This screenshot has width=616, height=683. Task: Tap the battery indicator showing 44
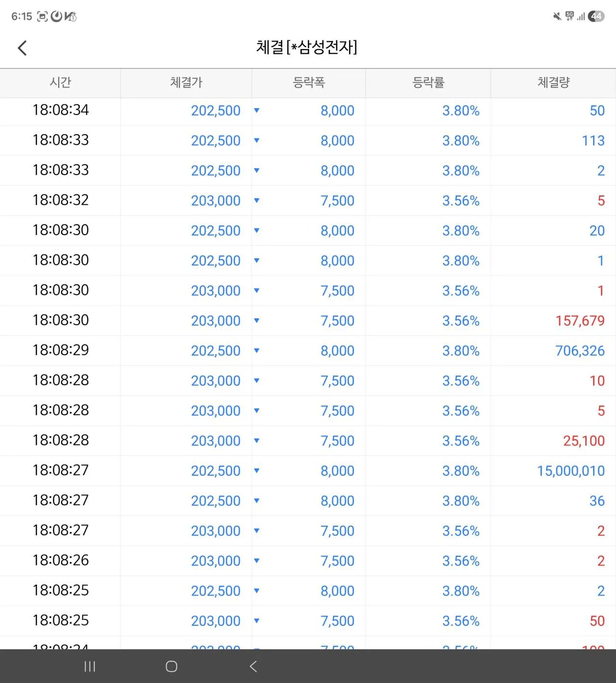click(x=597, y=16)
